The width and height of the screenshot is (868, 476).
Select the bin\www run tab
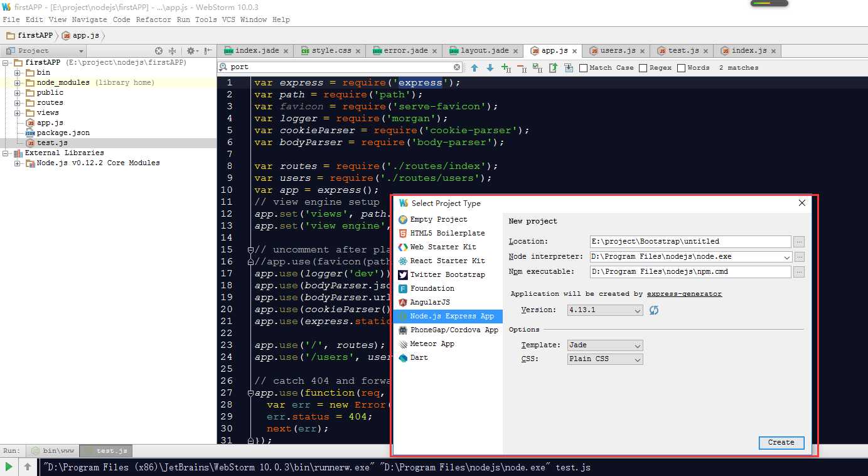click(52, 451)
